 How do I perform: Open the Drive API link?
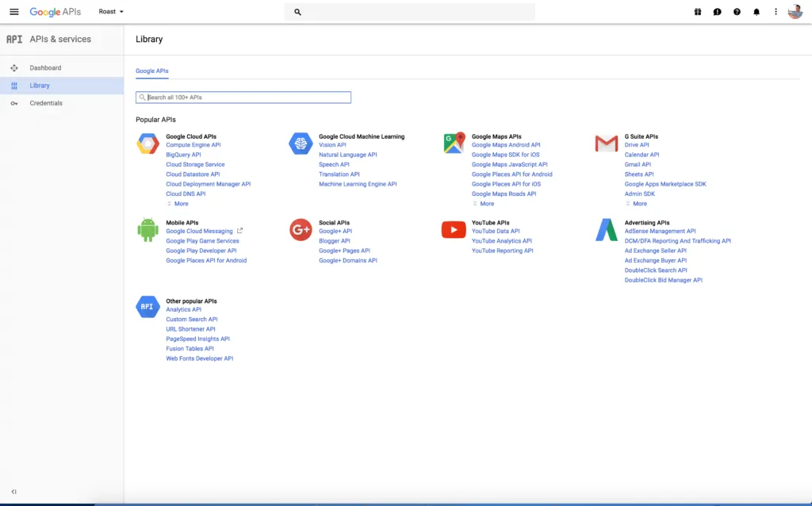click(637, 145)
